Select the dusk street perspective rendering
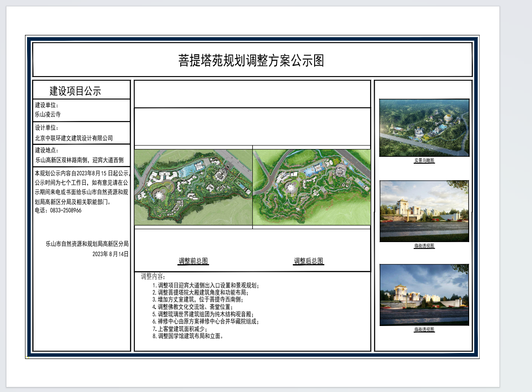Viewport: 532px width, 392px height. (x=424, y=295)
